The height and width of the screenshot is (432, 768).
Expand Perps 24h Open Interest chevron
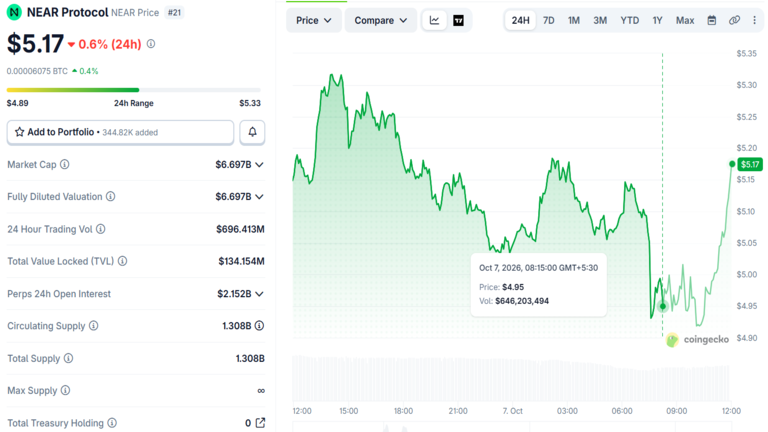click(260, 294)
